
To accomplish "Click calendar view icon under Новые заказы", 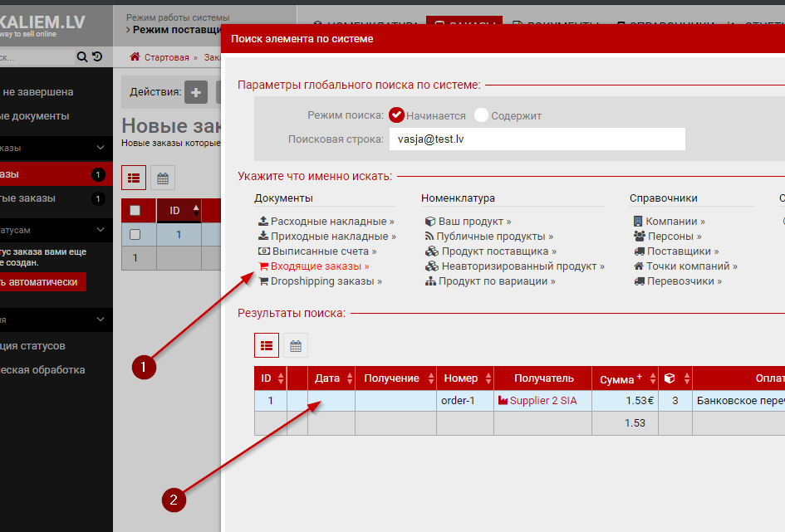I will pyautogui.click(x=163, y=178).
